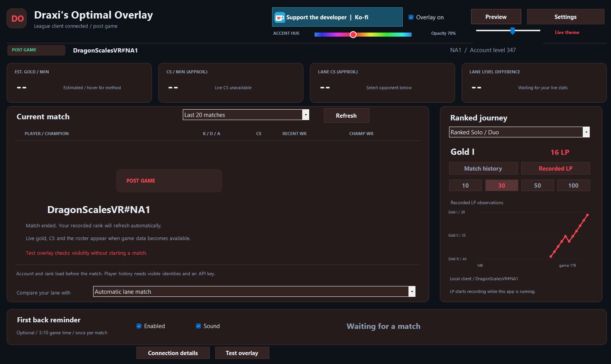Screen dimensions: 611x364
Task: Click the Refresh button
Action: coord(346,115)
